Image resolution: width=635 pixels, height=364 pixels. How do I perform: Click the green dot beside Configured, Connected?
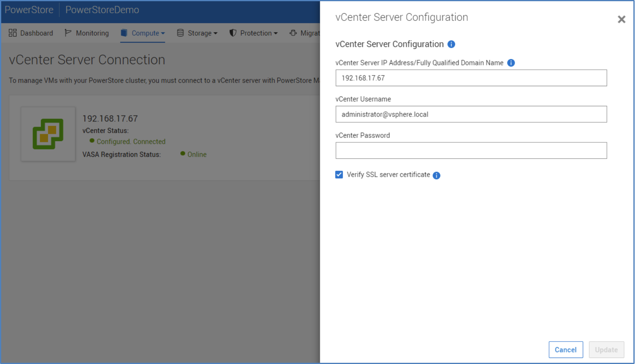(x=92, y=141)
